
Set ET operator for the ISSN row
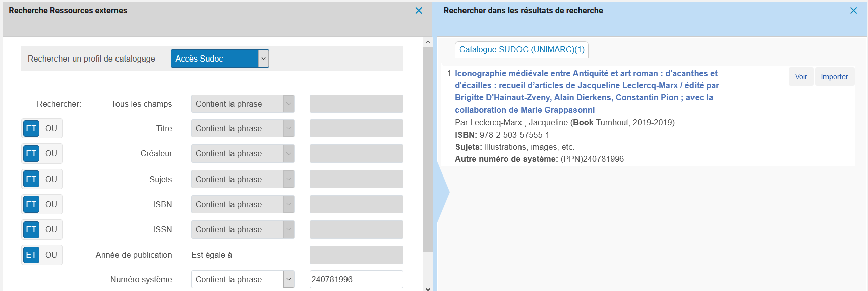[31, 229]
